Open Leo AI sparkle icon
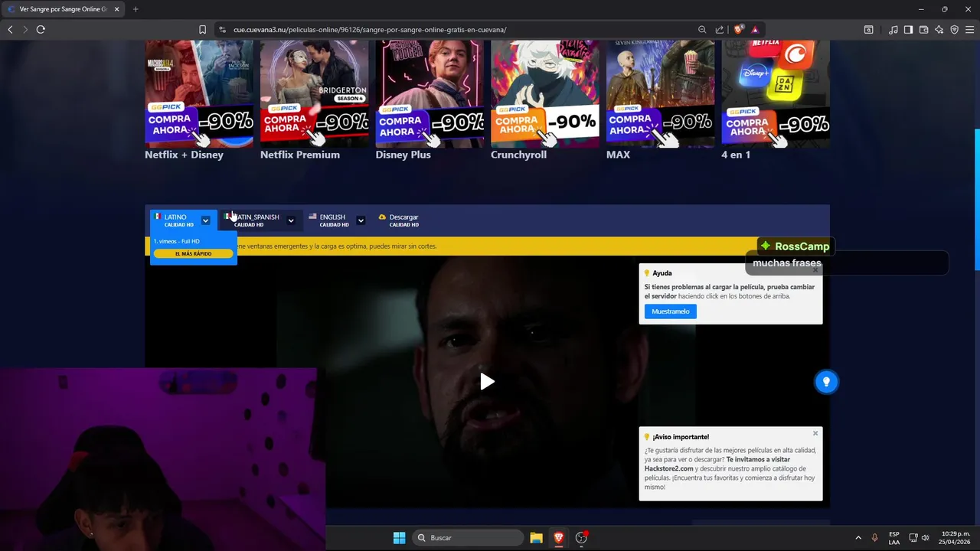980x551 pixels. click(x=939, y=30)
